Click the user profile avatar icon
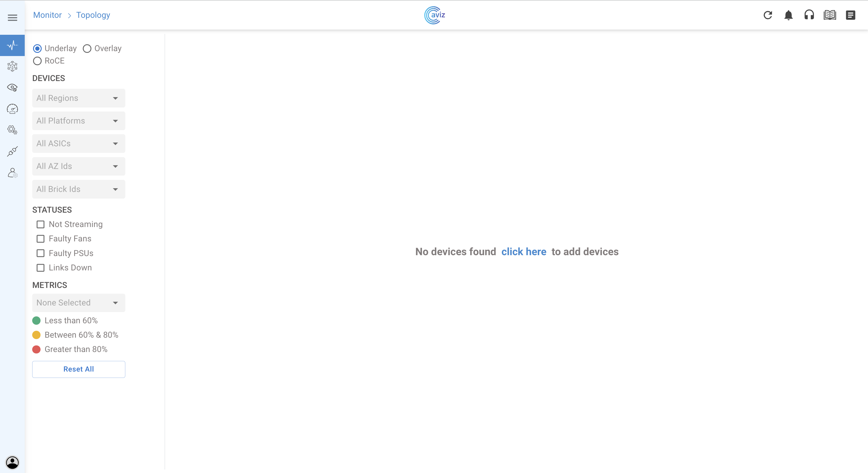Screen dimensions: 868x473 12,462
